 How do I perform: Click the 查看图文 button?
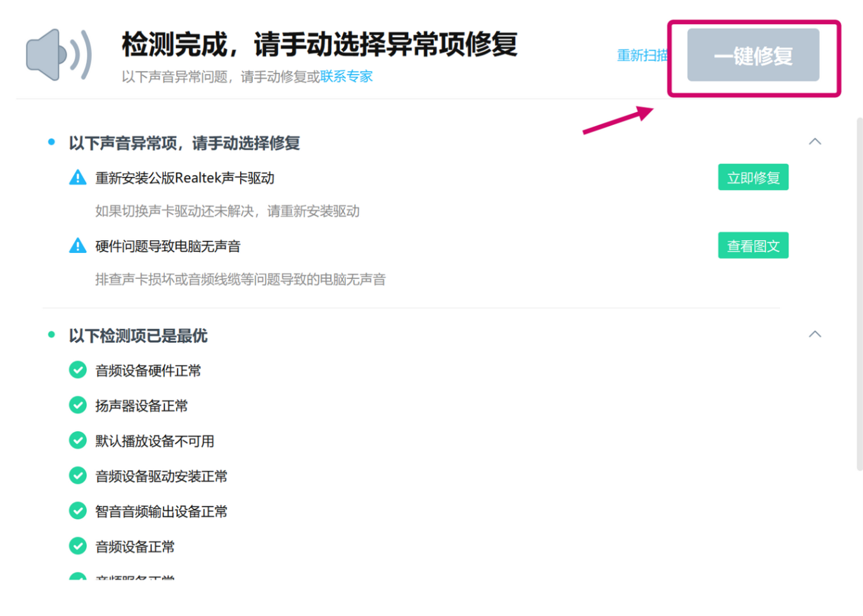click(x=753, y=245)
